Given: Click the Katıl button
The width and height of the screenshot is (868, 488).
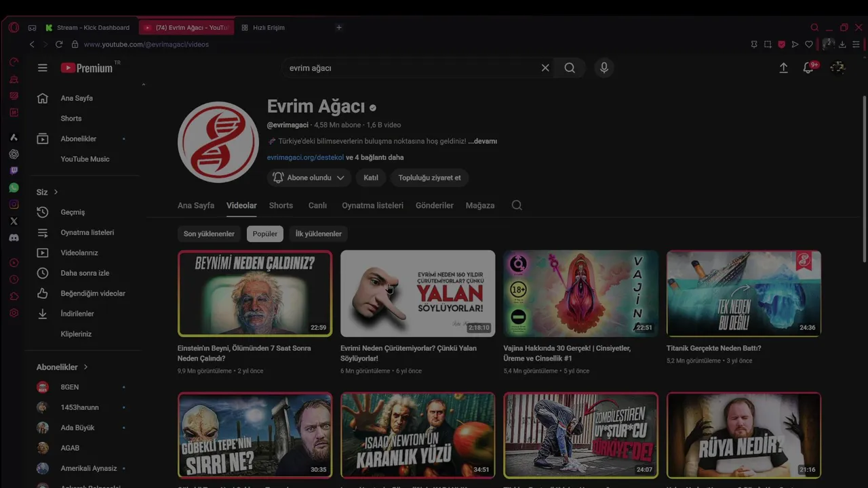Looking at the screenshot, I should (x=371, y=178).
